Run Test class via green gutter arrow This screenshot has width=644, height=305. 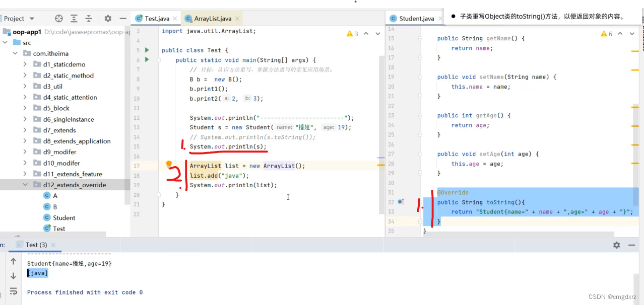146,50
